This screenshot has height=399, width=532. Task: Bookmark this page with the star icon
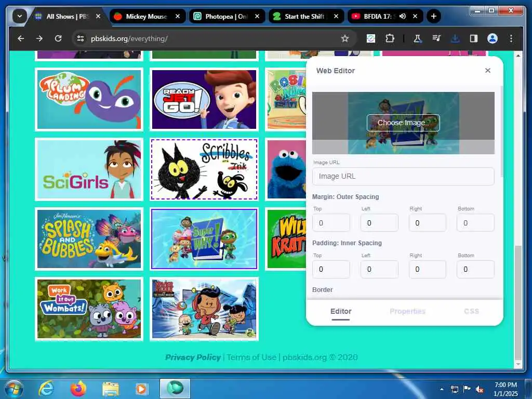[x=345, y=38]
